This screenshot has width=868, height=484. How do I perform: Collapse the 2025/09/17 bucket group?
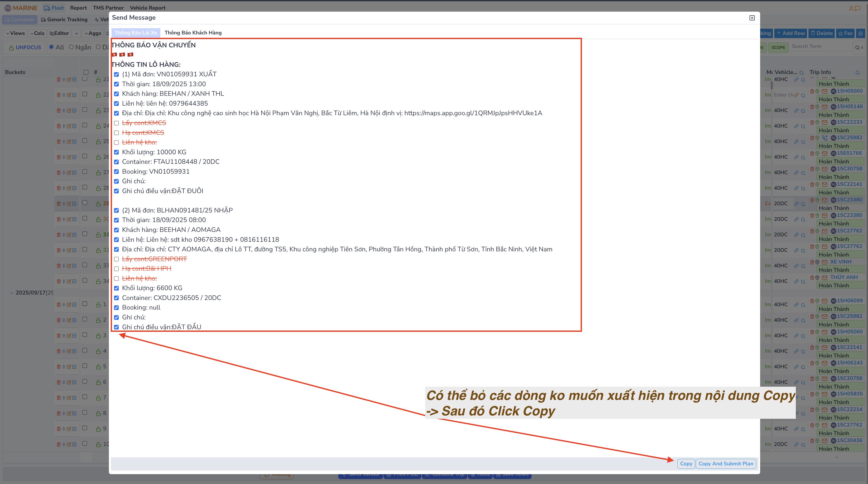[12, 293]
